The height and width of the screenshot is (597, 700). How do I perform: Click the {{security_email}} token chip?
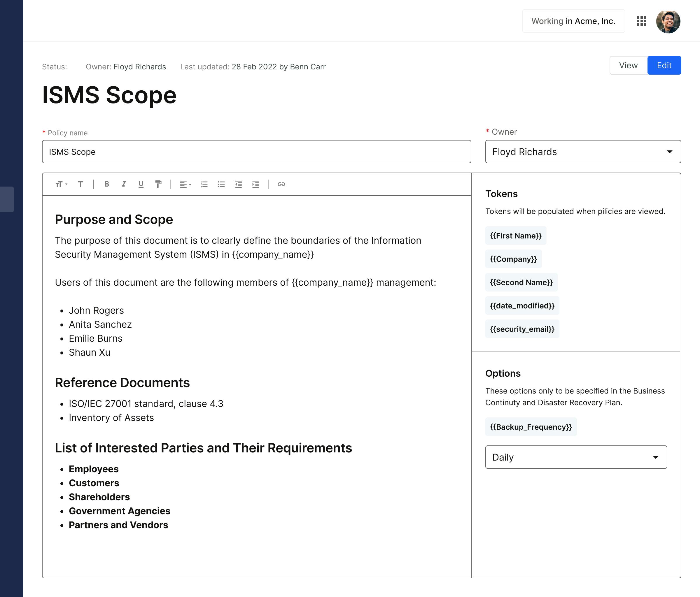[522, 329]
